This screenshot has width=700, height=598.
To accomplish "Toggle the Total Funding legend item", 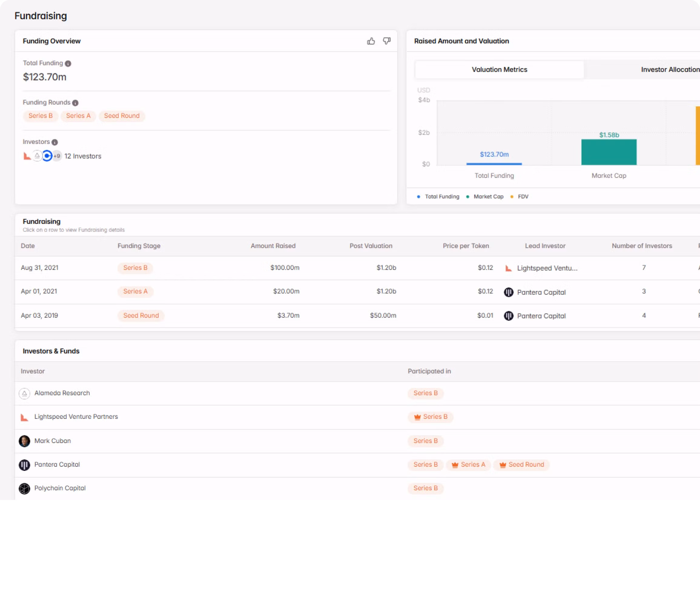I will [x=438, y=196].
